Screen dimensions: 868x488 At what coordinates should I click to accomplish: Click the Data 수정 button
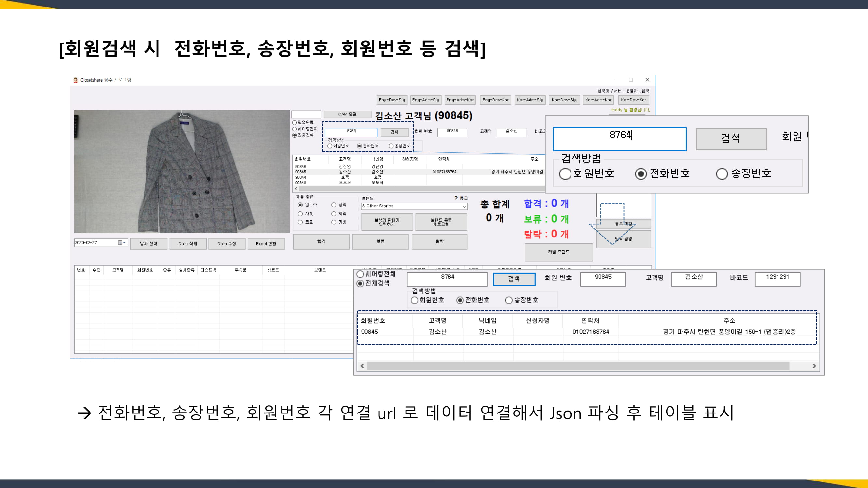227,244
